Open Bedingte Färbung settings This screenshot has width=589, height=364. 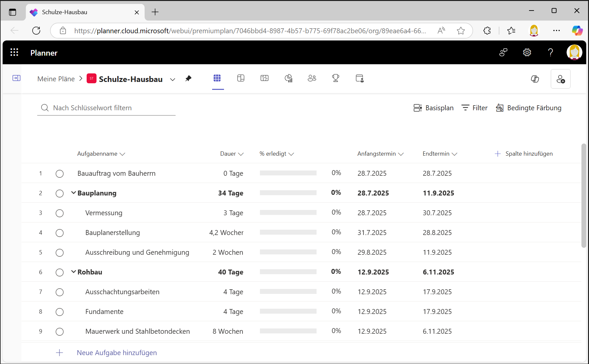(529, 108)
